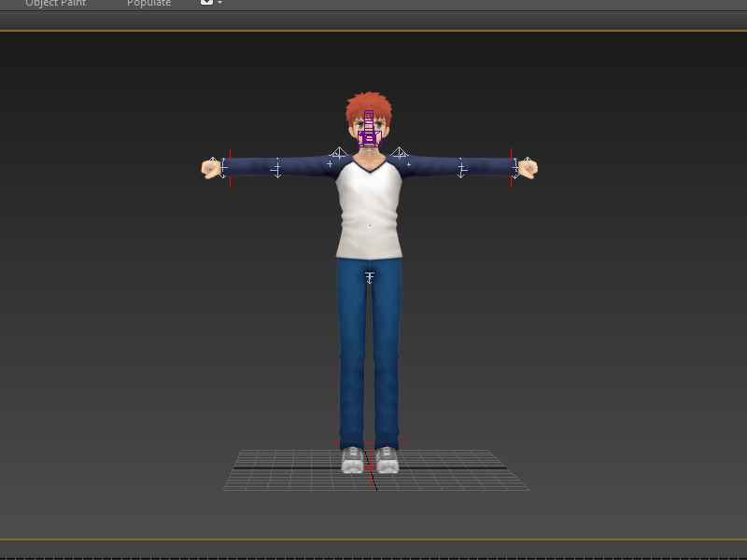Viewport: 747px width, 560px height.
Task: Select the pelvis point helper on jeans
Action: (370, 277)
